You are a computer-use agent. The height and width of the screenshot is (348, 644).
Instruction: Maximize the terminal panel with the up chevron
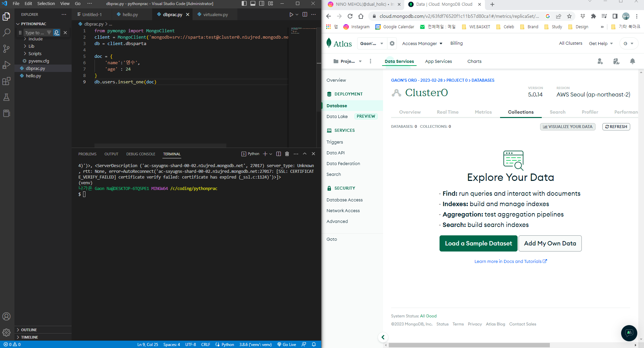pyautogui.click(x=305, y=154)
